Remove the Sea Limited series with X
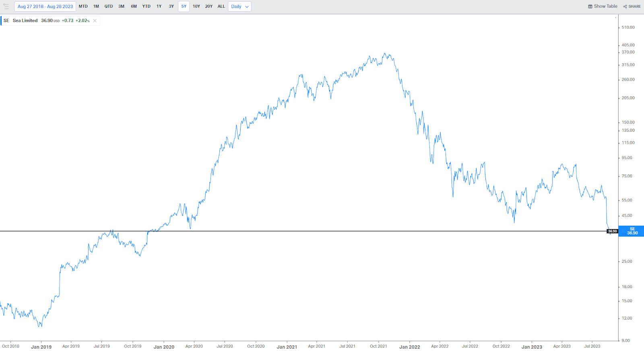644x351 pixels. coord(95,21)
